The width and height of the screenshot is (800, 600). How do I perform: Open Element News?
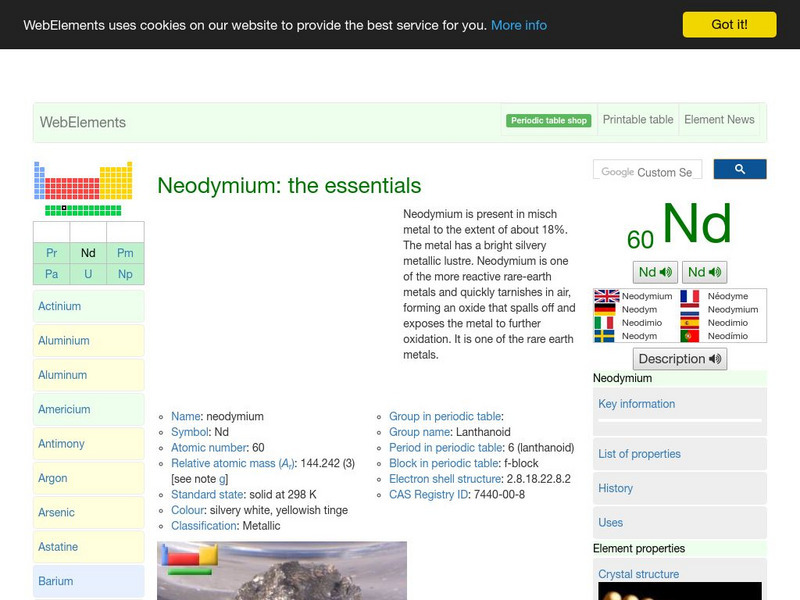(719, 119)
